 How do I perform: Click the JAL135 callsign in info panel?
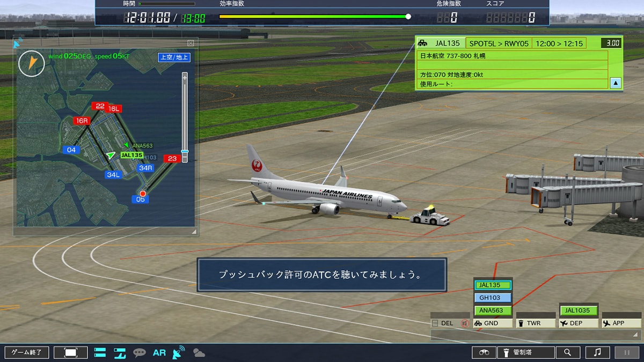point(448,43)
